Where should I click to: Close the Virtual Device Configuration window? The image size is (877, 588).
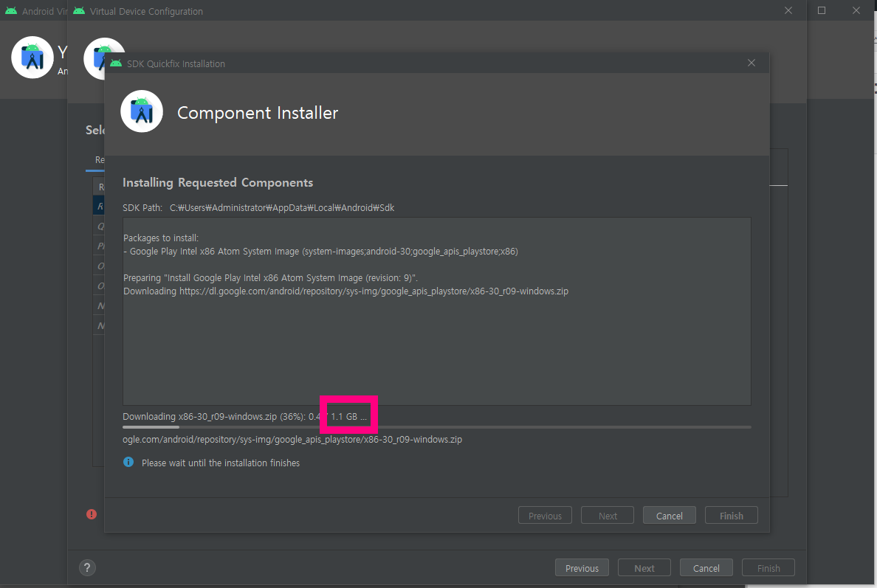[x=788, y=10]
